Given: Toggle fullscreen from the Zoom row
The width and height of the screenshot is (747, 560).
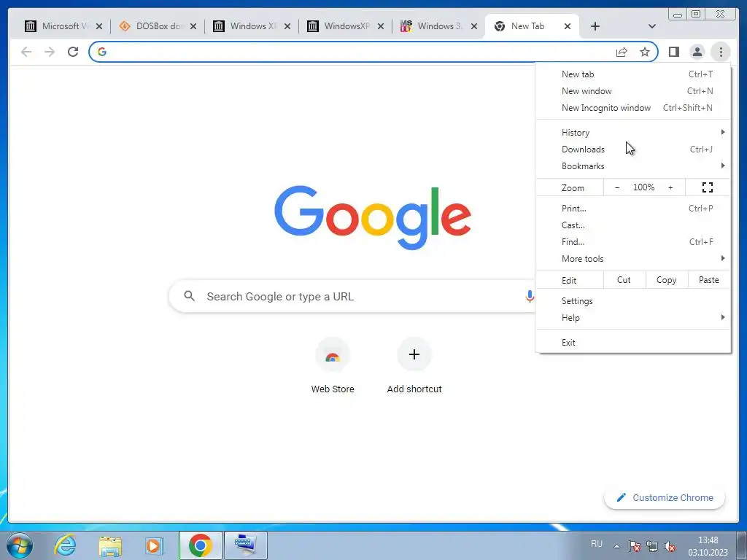Looking at the screenshot, I should (708, 187).
